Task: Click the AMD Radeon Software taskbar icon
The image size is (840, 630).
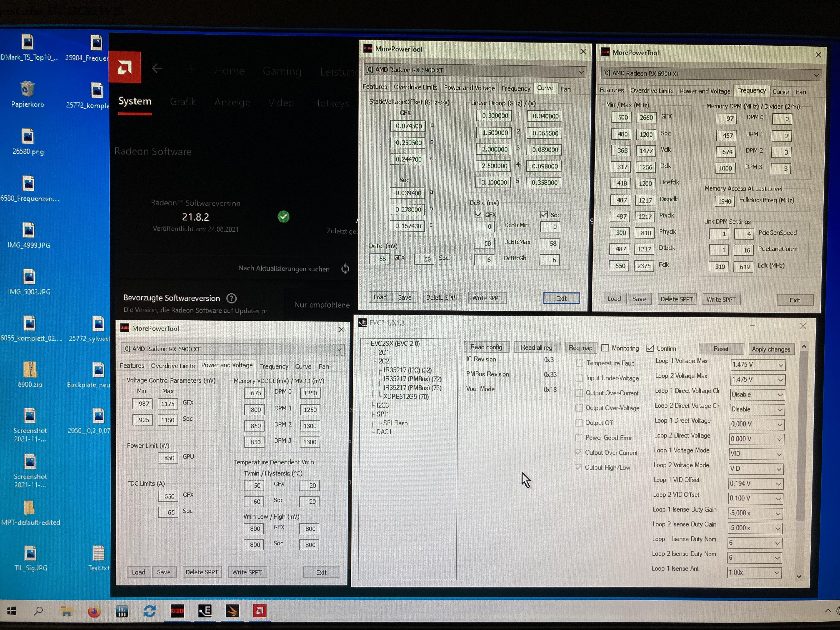Action: pos(260,611)
